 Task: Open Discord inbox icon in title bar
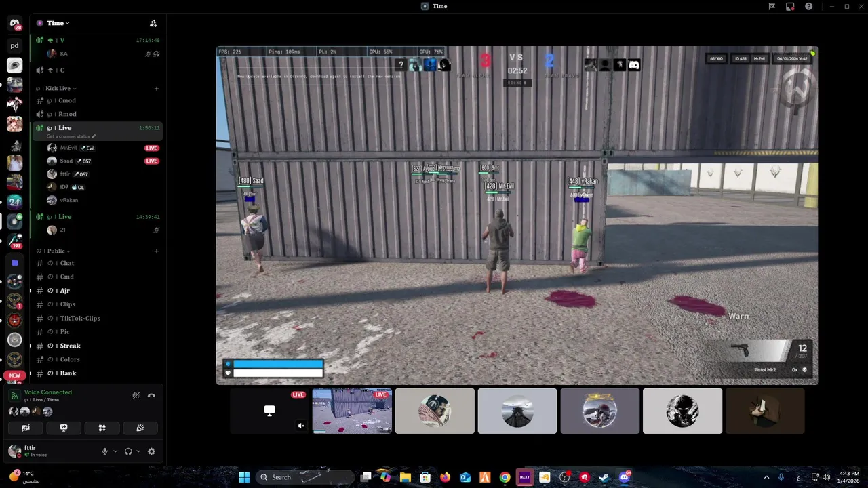point(790,6)
